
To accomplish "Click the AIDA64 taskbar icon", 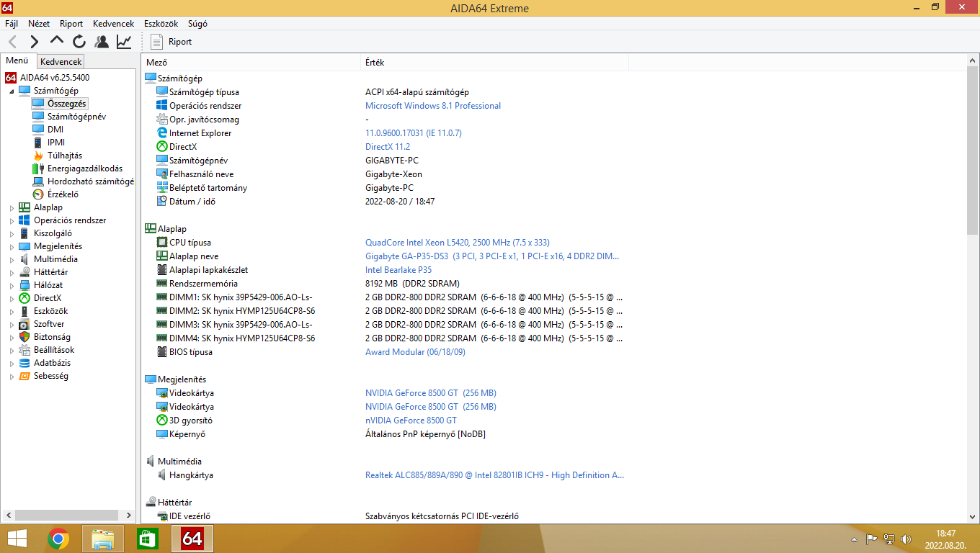I will 192,539.
